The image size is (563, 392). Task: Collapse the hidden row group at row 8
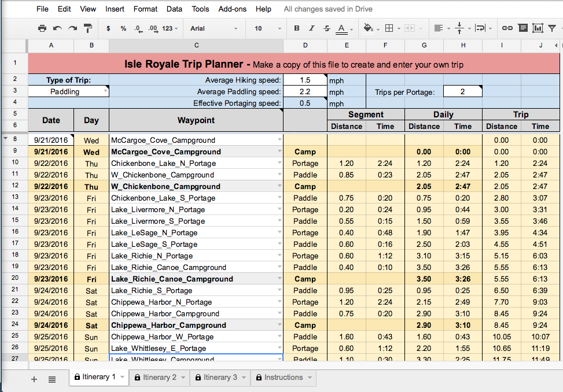[6, 139]
